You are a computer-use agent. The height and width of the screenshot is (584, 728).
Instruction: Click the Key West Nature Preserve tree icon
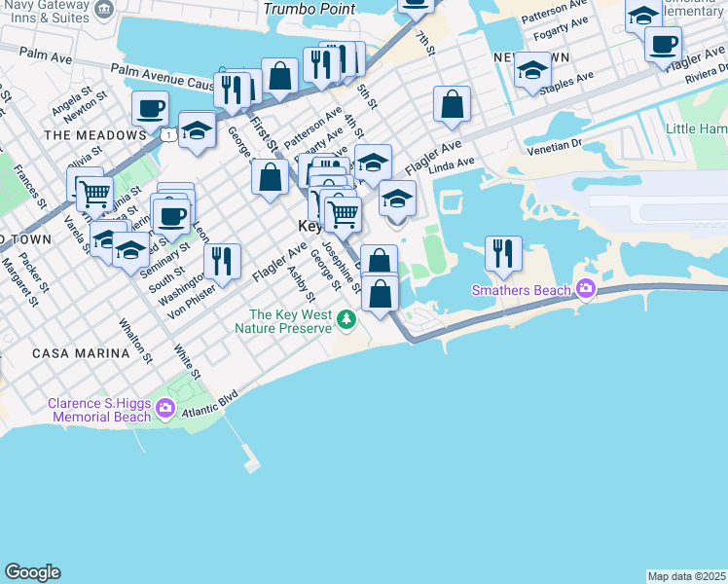[x=346, y=320]
